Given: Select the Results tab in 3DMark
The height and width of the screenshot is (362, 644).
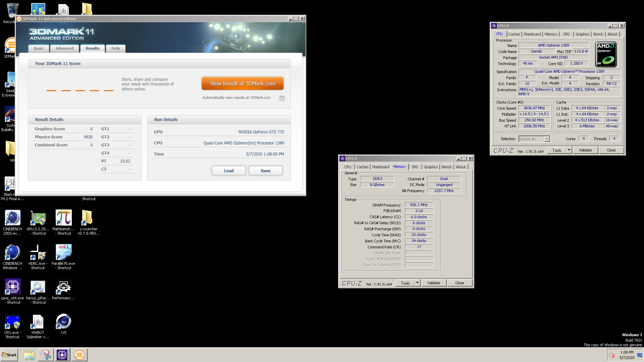Looking at the screenshot, I should (x=92, y=48).
